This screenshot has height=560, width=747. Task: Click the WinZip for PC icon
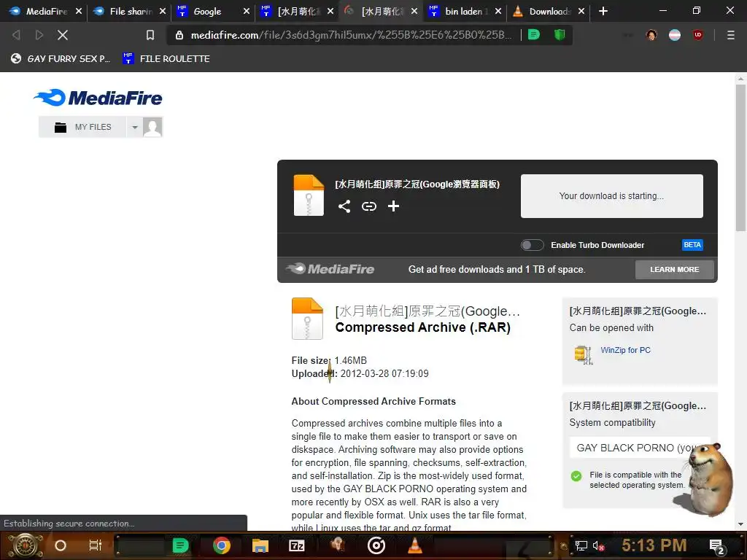pos(584,355)
